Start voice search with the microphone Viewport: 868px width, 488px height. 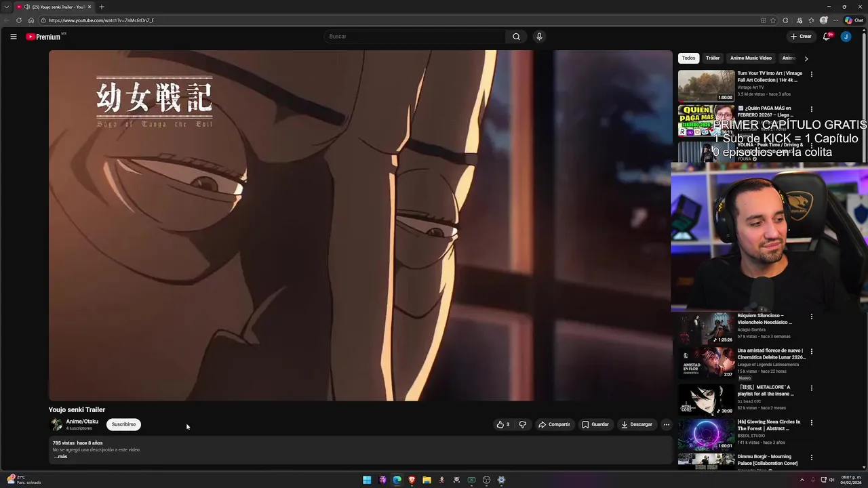(539, 37)
